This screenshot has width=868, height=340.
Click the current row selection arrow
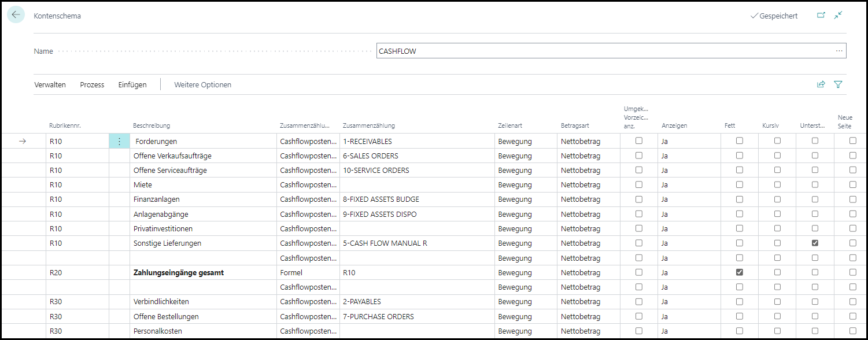tap(21, 141)
